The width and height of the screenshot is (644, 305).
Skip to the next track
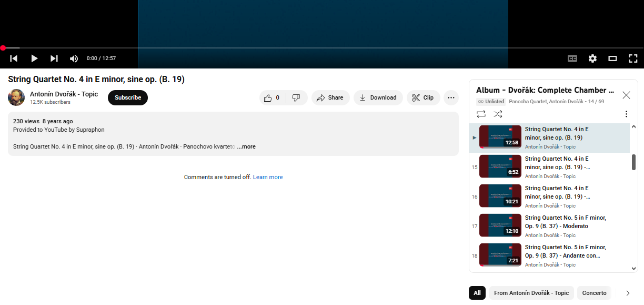pyautogui.click(x=54, y=58)
